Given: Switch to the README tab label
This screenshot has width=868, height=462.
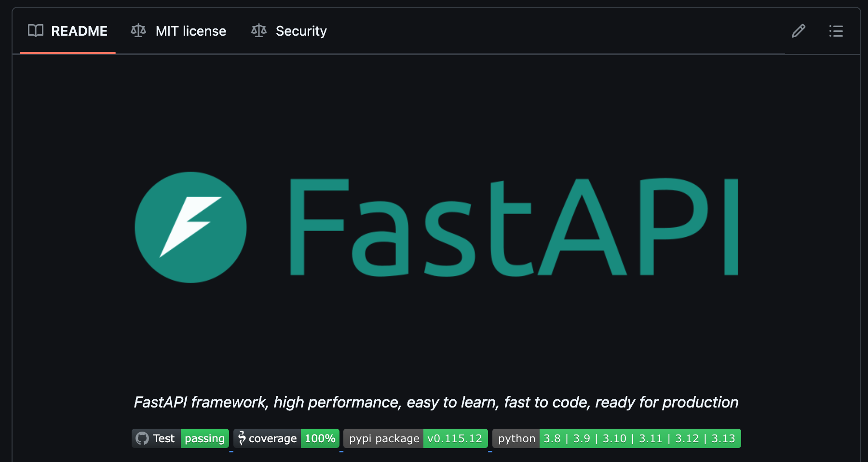Looking at the screenshot, I should click(79, 31).
